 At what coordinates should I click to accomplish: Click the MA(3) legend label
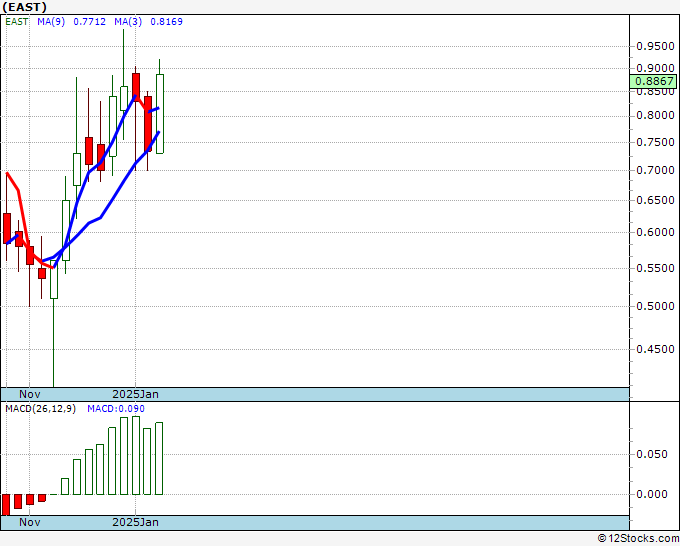pos(128,22)
